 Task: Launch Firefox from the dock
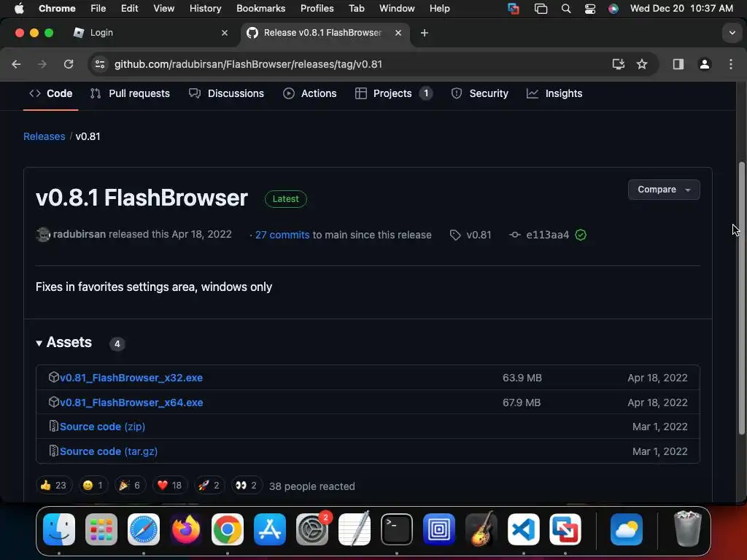point(185,529)
